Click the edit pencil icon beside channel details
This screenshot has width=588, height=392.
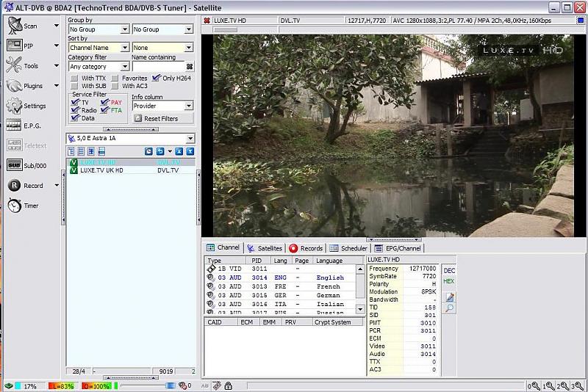(450, 297)
